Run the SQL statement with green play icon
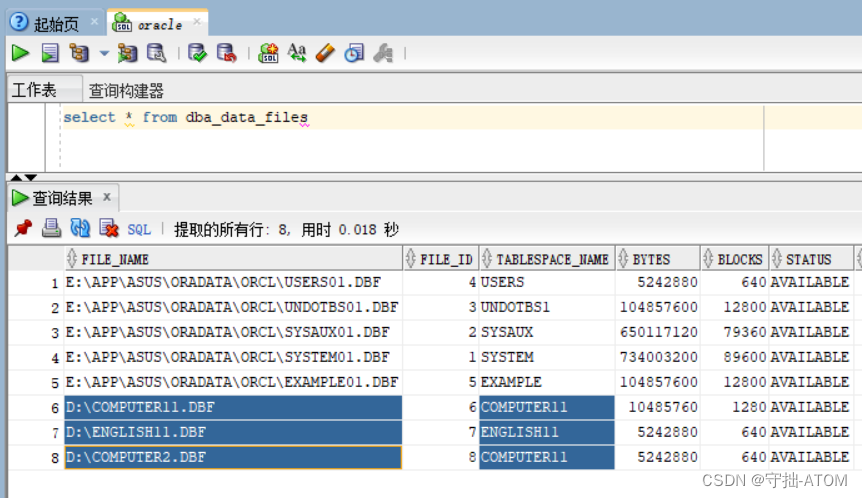 pyautogui.click(x=20, y=53)
